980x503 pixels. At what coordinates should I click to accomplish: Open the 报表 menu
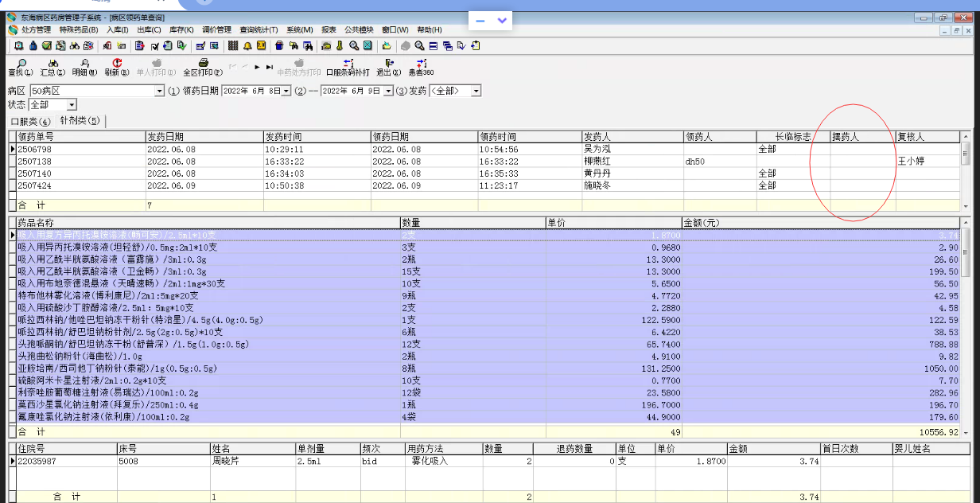329,29
